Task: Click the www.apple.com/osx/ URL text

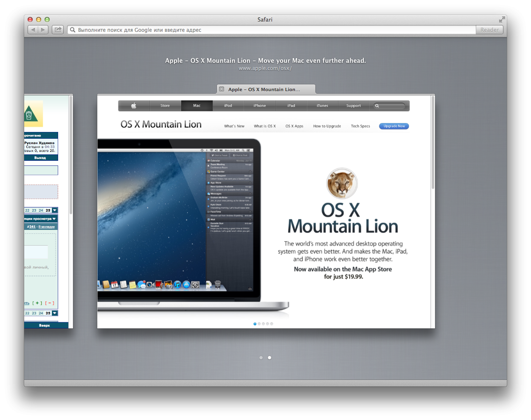Action: [x=265, y=68]
